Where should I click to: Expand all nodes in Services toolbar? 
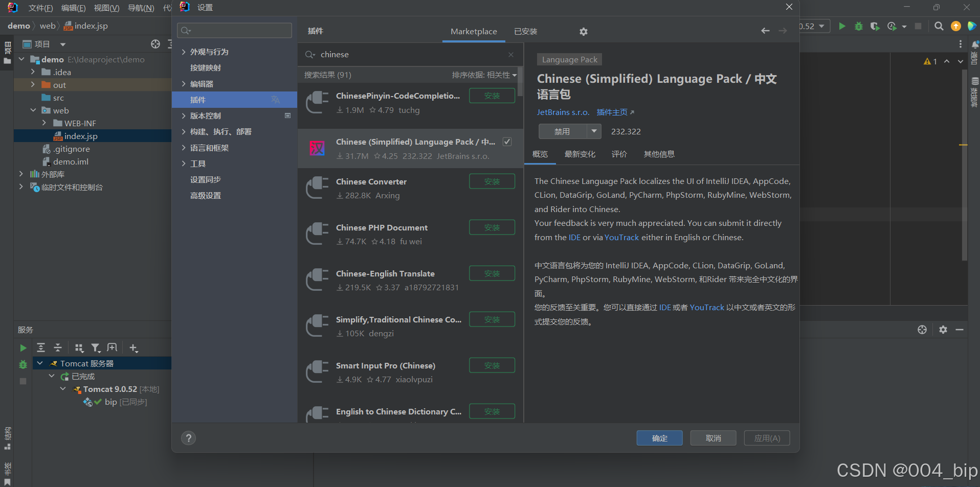tap(41, 348)
